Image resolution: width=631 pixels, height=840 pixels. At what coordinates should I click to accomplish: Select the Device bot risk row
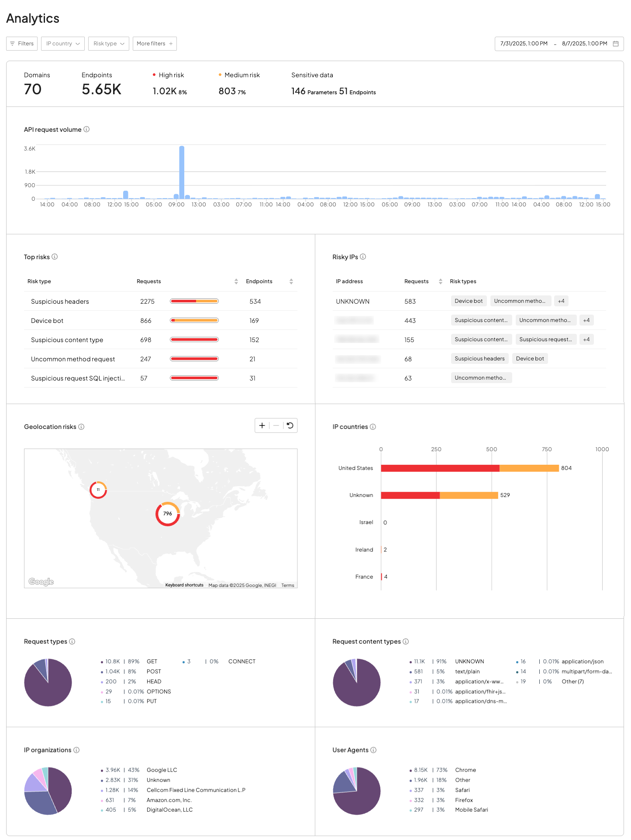tap(47, 321)
